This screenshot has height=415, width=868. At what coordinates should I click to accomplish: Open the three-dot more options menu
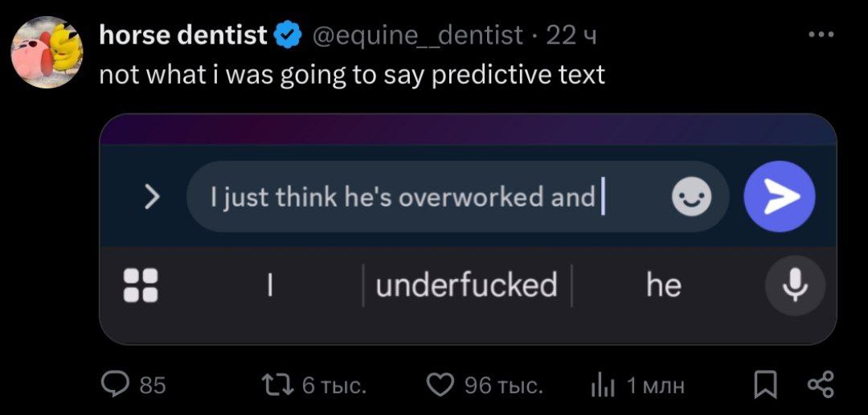[821, 35]
